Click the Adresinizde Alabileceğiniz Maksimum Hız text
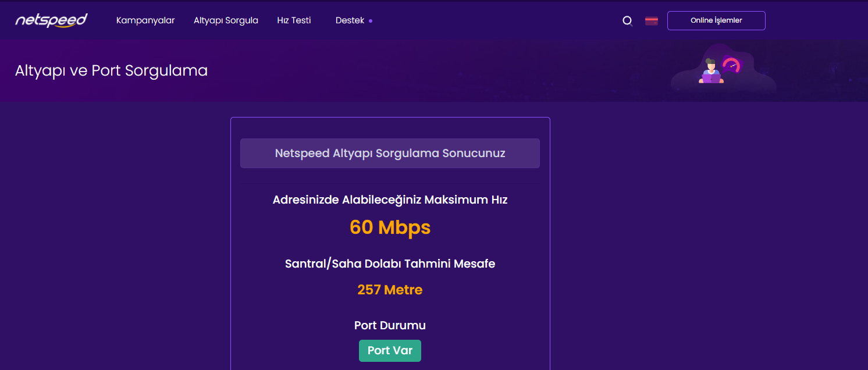The height and width of the screenshot is (370, 868). 390,200
